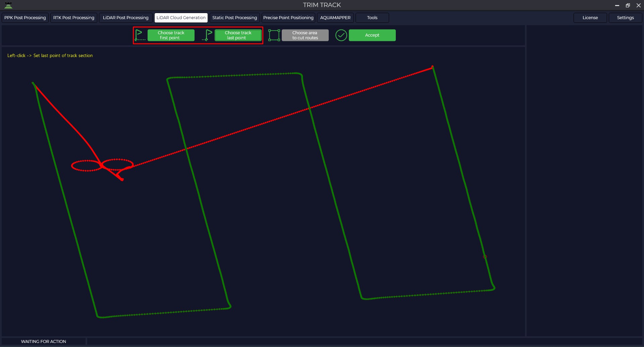Open the Tools tab

(372, 18)
